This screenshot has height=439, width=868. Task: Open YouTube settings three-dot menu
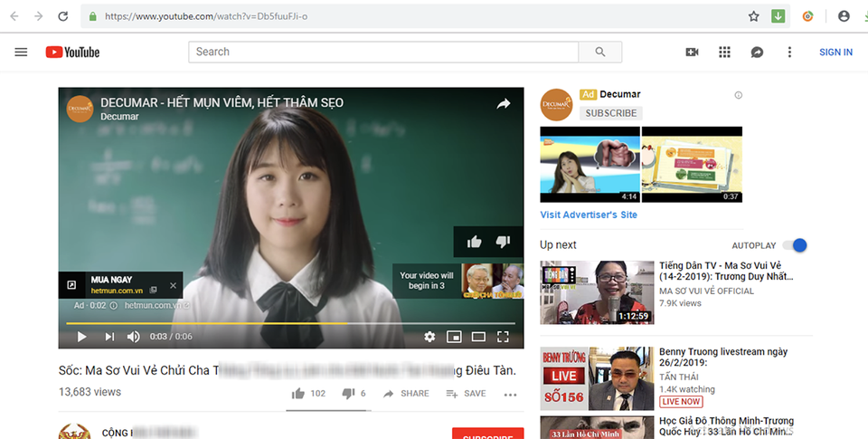(x=789, y=52)
